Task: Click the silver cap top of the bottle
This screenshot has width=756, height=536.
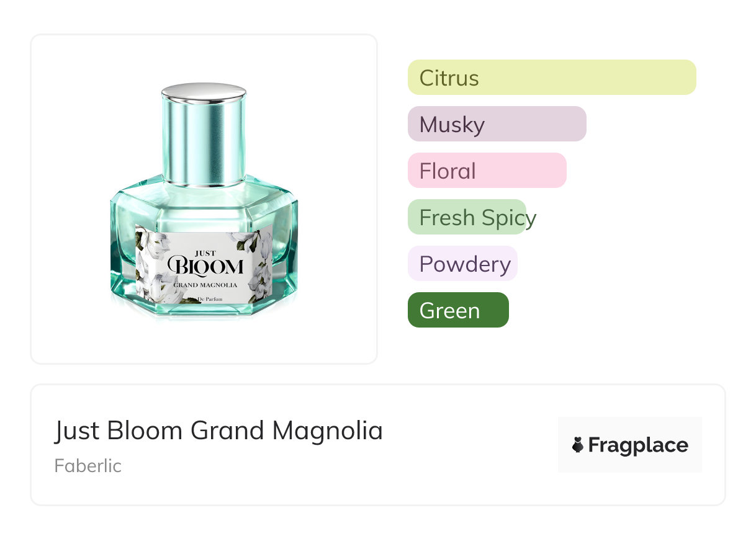Action: 204,92
